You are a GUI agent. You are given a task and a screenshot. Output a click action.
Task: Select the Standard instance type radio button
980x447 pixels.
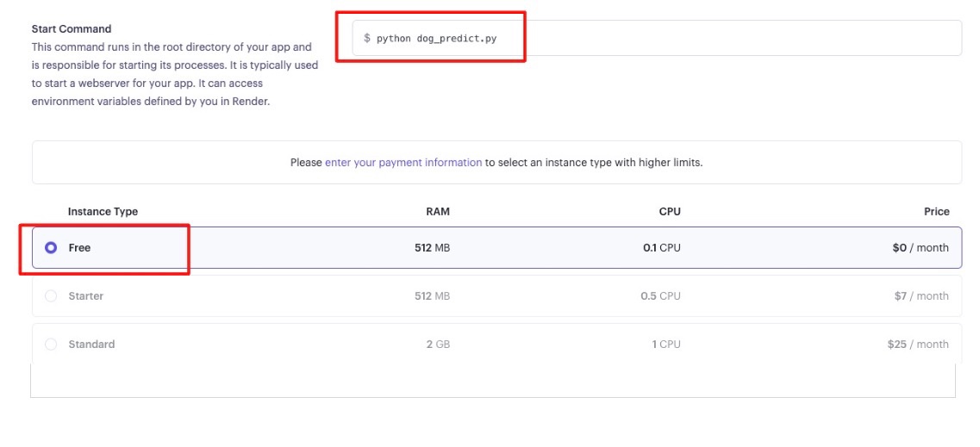pos(51,344)
